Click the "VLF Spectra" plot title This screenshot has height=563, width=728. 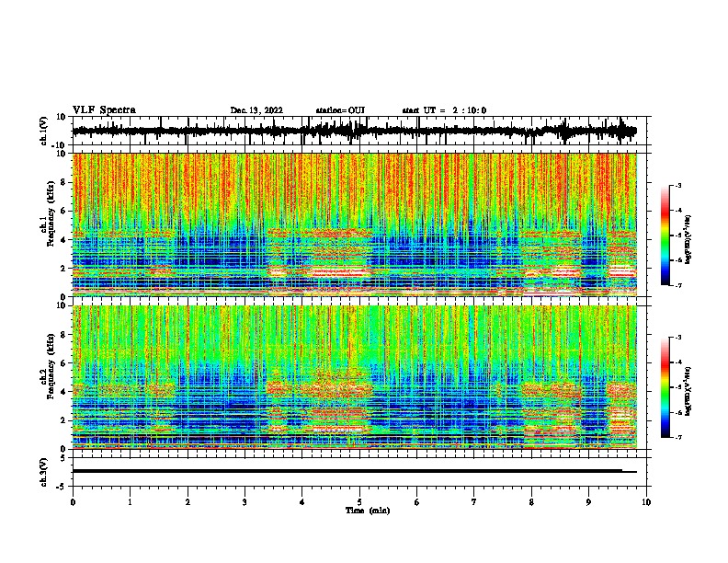pyautogui.click(x=104, y=110)
